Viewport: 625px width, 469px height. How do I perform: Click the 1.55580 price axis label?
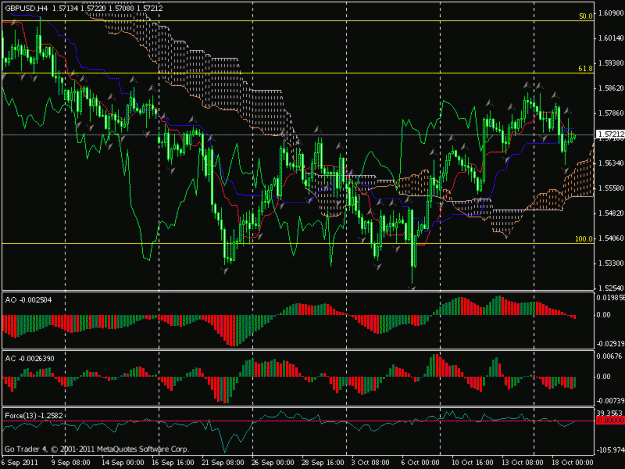611,188
